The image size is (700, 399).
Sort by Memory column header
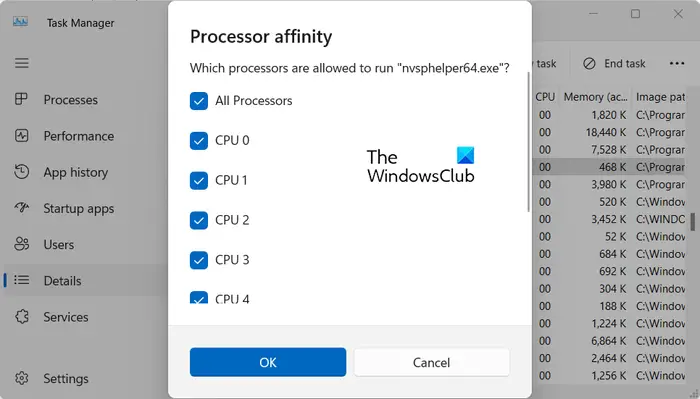595,97
